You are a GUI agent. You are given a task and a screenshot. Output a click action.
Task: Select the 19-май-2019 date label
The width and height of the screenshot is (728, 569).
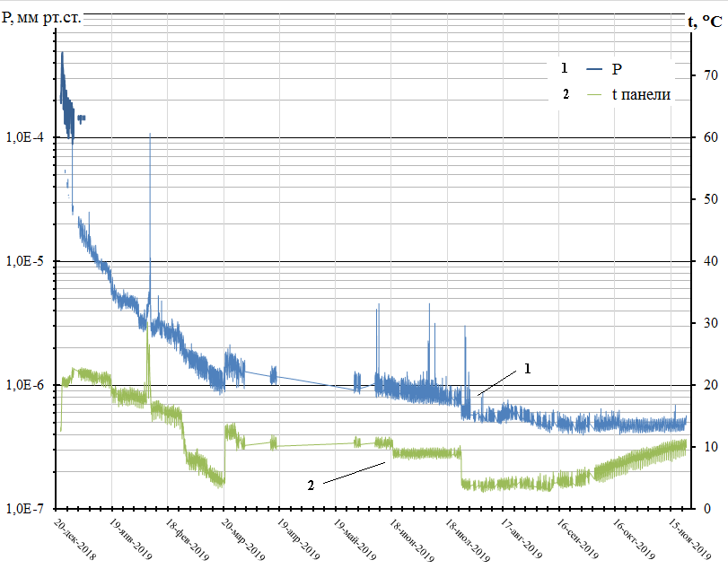[356, 538]
